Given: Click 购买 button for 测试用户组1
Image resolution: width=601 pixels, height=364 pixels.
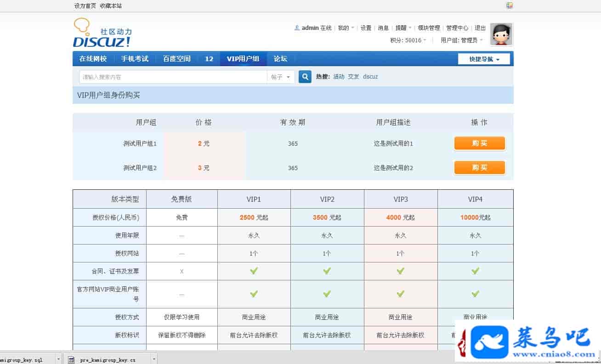Looking at the screenshot, I should (479, 143).
